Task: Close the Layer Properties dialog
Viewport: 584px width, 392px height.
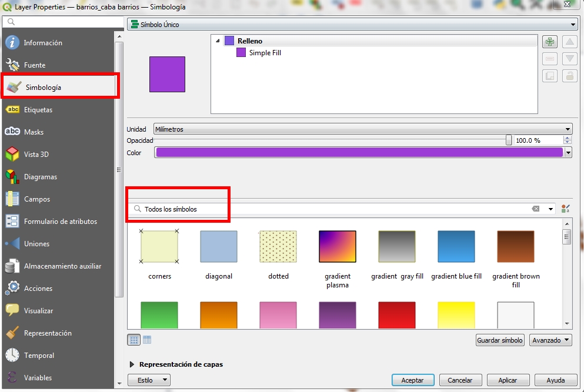Action: pos(567,5)
